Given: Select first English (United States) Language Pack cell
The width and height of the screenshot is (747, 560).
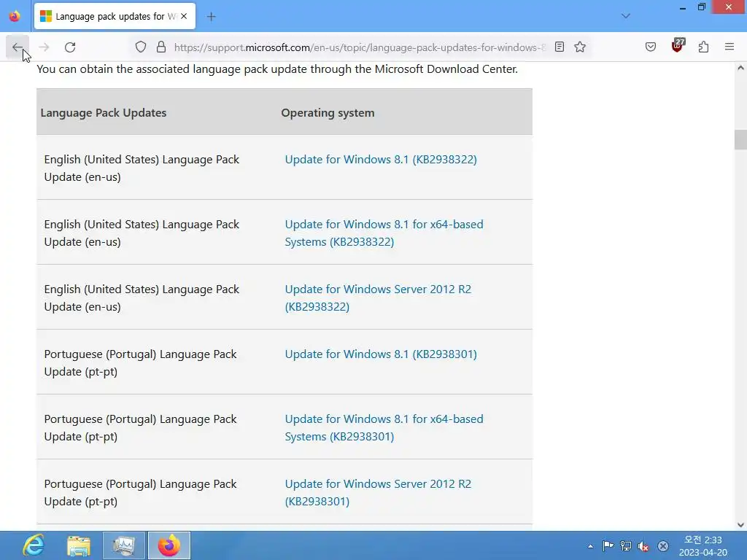Looking at the screenshot, I should (142, 168).
